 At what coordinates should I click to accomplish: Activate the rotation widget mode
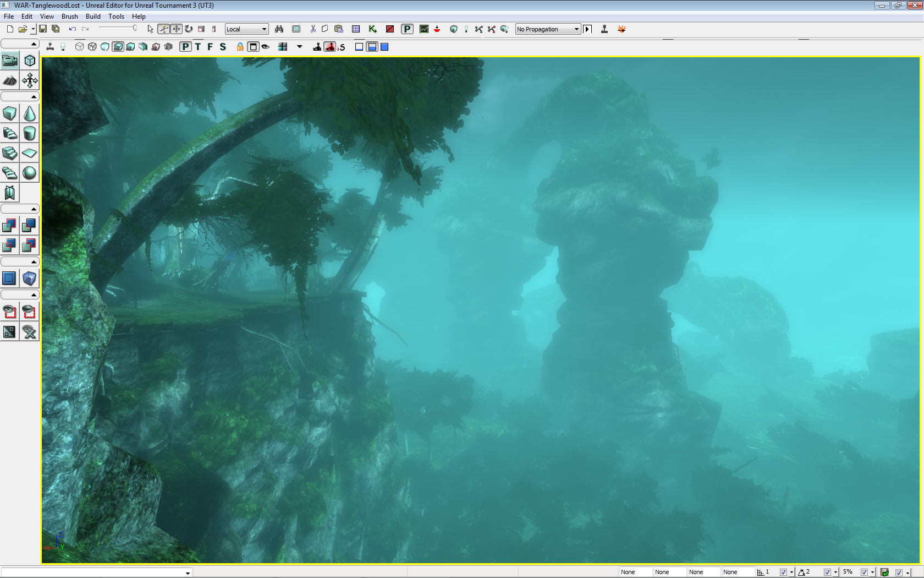189,29
